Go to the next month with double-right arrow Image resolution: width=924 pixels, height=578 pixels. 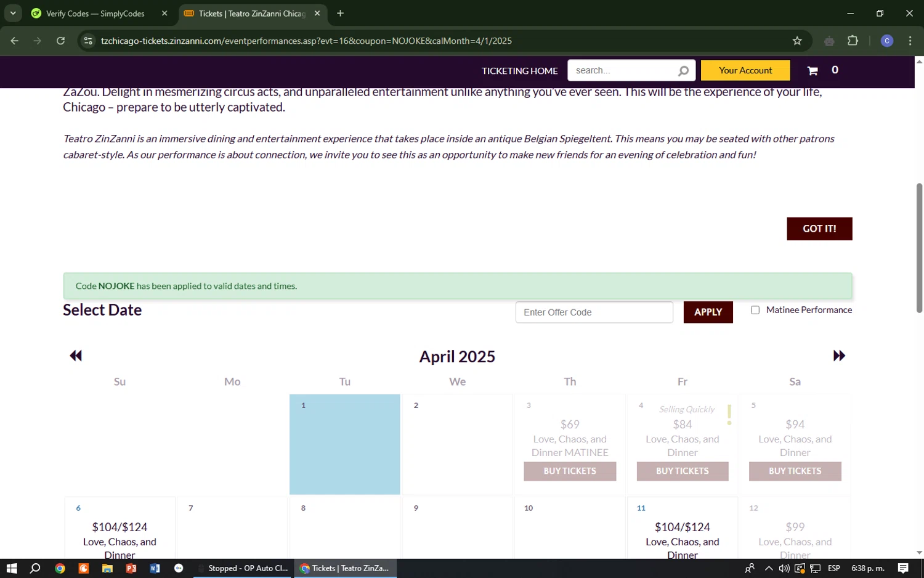click(x=839, y=356)
